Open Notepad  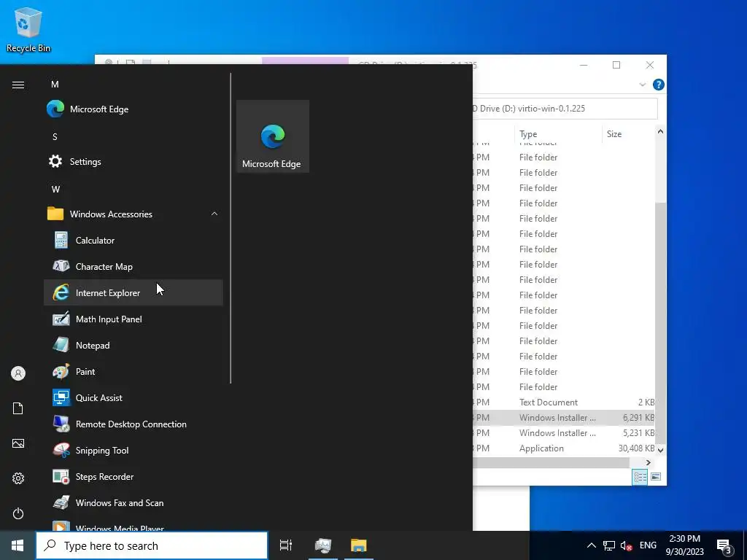point(133,345)
